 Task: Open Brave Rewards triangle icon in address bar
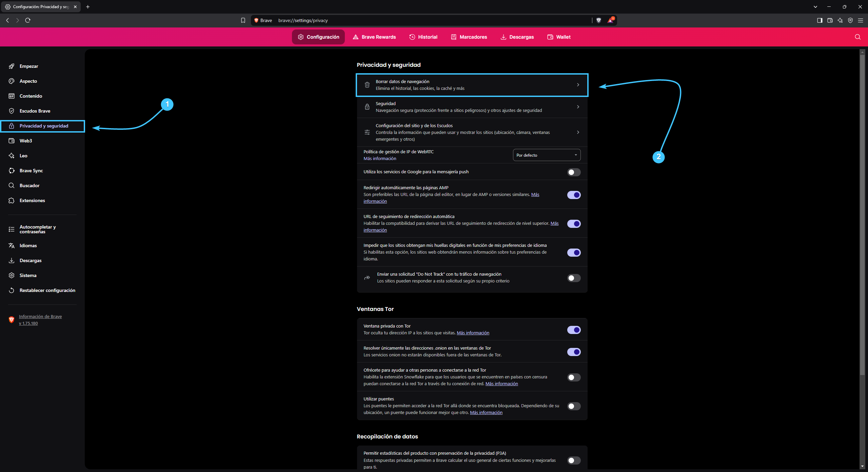coord(611,20)
